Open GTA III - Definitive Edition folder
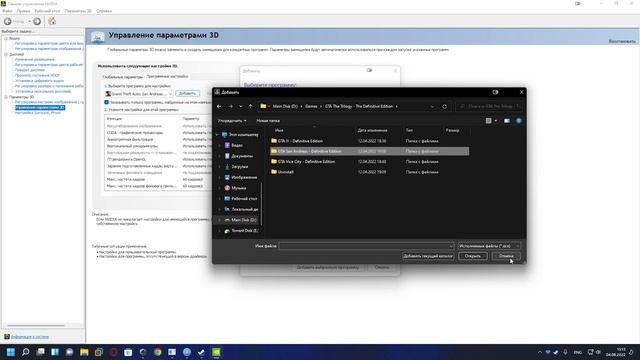The height and width of the screenshot is (360, 640). tap(300, 141)
